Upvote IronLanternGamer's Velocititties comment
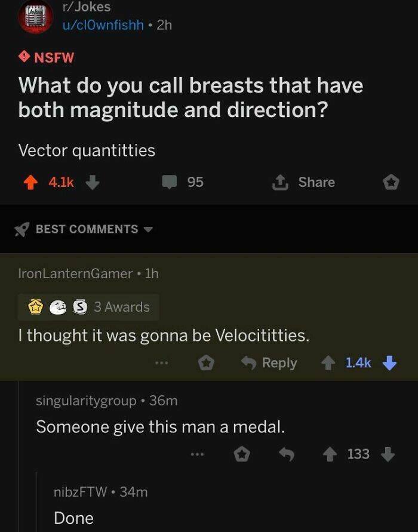 click(x=328, y=363)
